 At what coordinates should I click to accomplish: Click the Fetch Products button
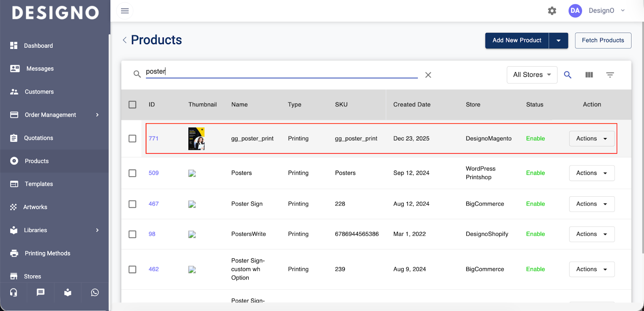[x=603, y=41]
